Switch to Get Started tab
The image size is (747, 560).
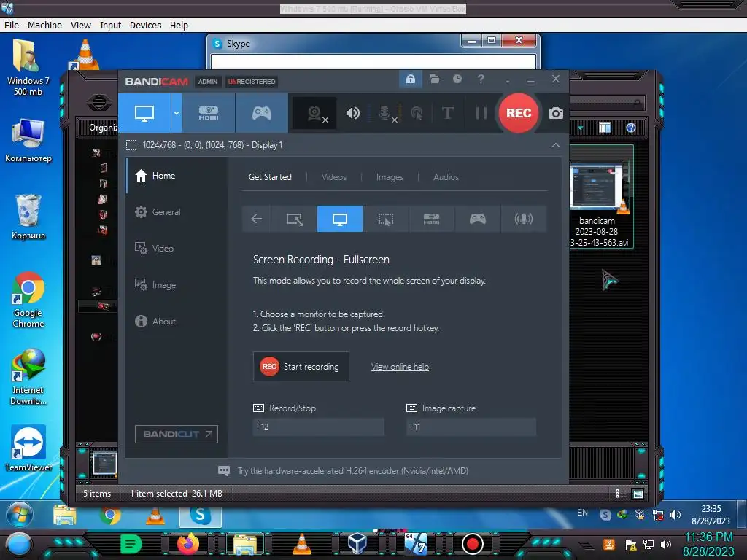(270, 177)
